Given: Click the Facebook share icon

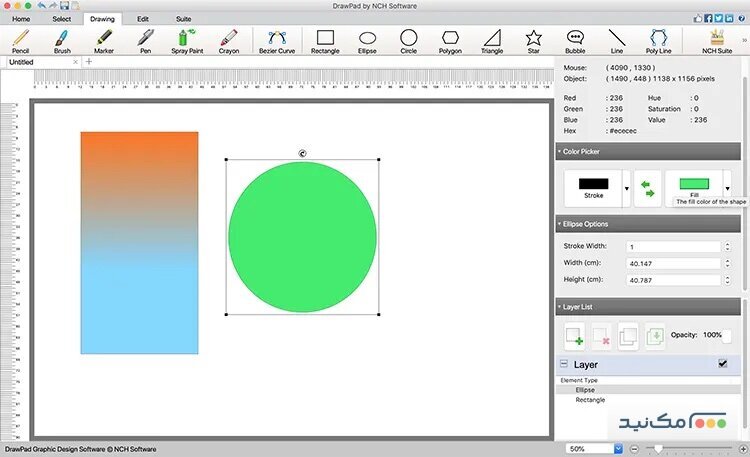Looking at the screenshot, I should (708, 18).
